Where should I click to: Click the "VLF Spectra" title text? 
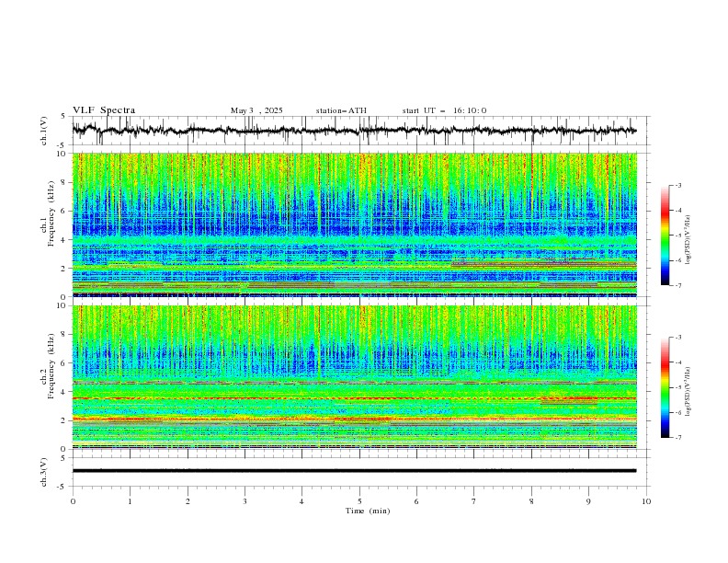click(104, 110)
